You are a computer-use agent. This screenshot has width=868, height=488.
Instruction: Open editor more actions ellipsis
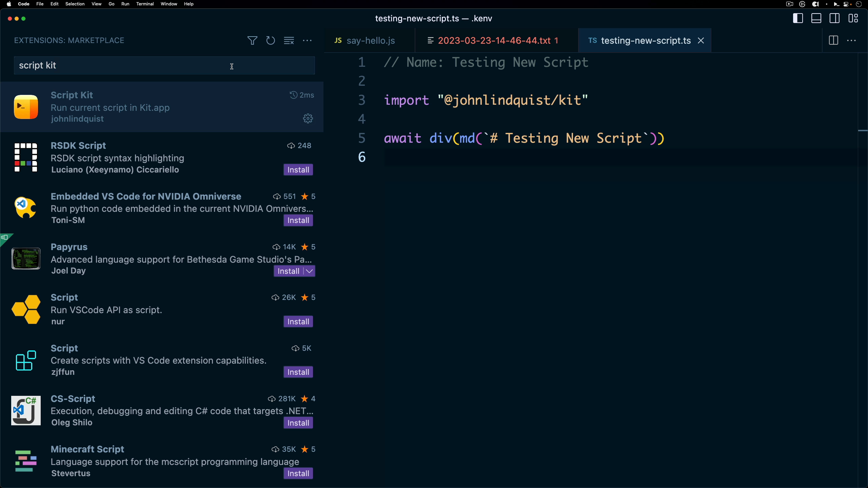coord(852,41)
